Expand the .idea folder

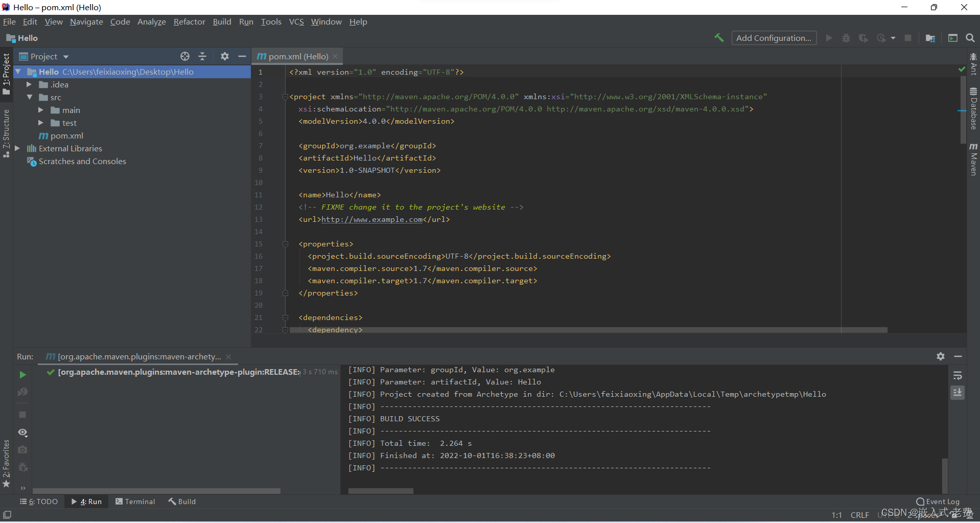pyautogui.click(x=29, y=84)
